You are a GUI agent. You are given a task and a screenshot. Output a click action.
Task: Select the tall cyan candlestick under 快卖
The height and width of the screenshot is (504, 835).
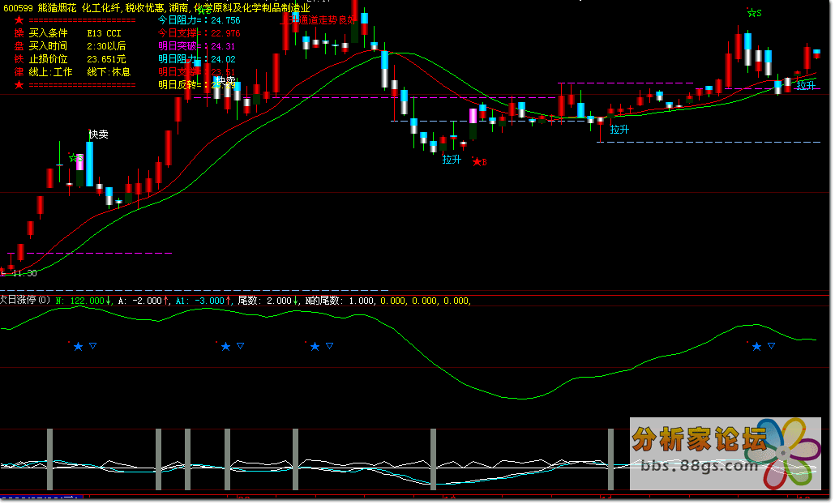tap(89, 164)
